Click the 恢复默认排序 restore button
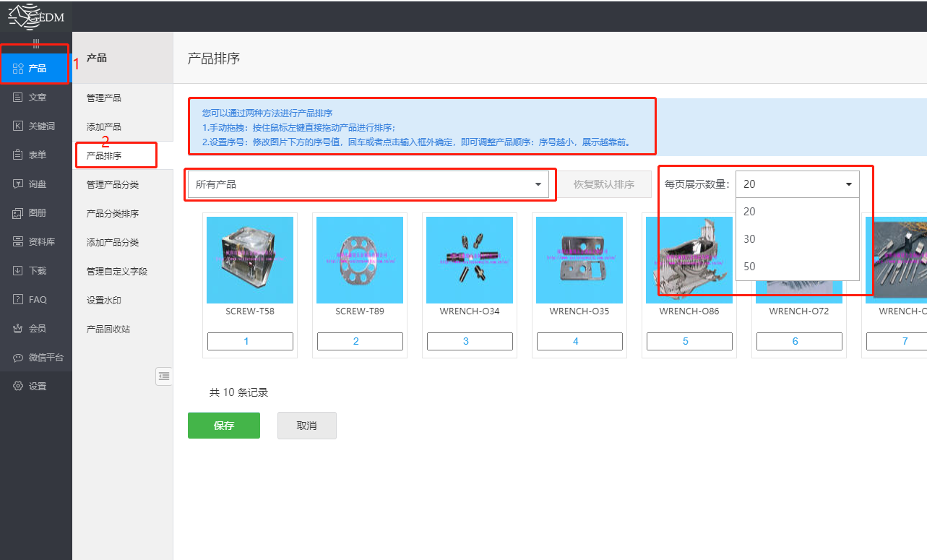The height and width of the screenshot is (560, 927). [606, 184]
